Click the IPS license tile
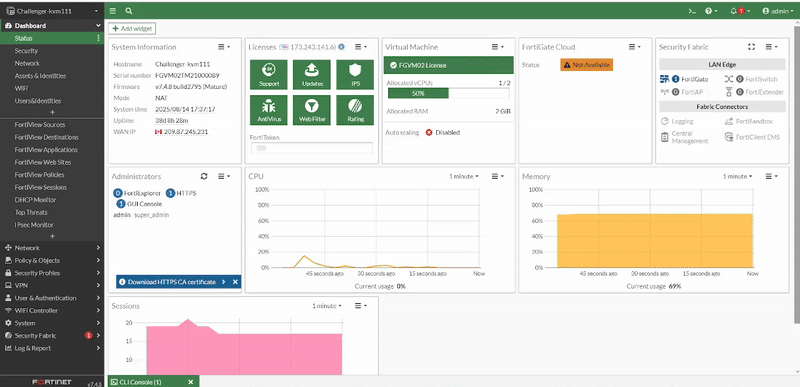Image resolution: width=800 pixels, height=387 pixels. [x=355, y=74]
